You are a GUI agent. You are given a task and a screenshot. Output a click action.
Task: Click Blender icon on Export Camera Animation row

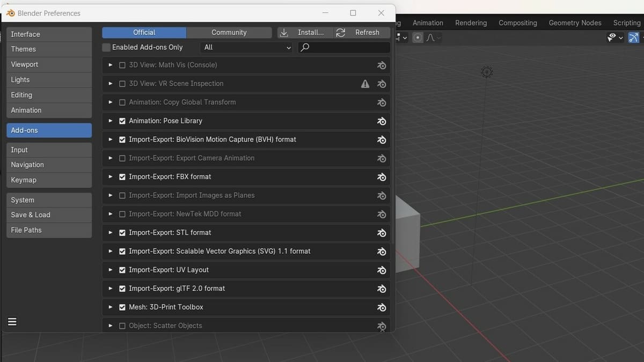point(382,158)
